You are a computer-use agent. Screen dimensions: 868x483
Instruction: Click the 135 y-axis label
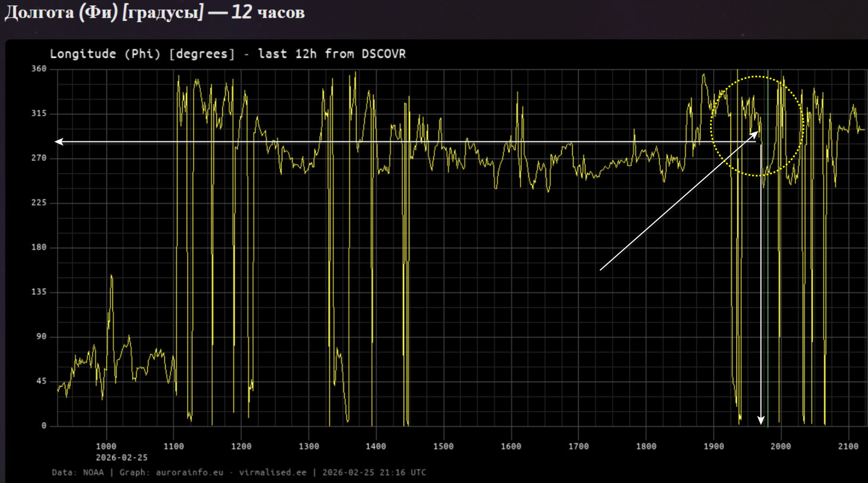39,292
